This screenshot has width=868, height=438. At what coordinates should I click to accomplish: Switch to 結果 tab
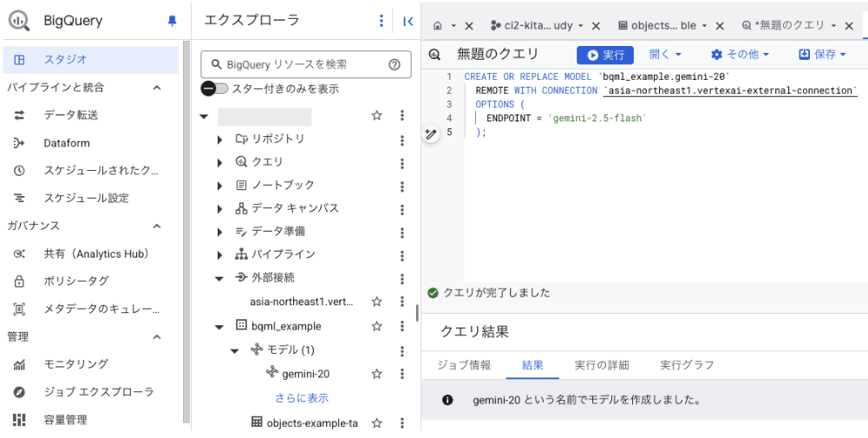point(532,365)
